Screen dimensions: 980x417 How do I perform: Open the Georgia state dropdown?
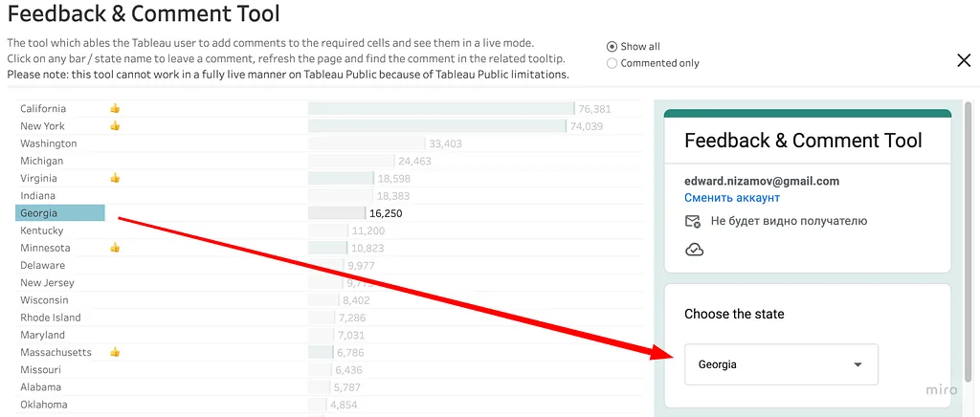[781, 364]
